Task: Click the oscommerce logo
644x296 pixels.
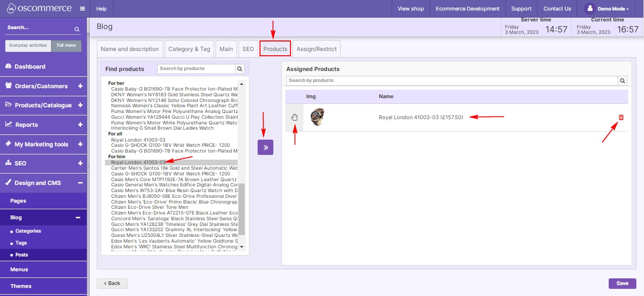Action: 39,9
